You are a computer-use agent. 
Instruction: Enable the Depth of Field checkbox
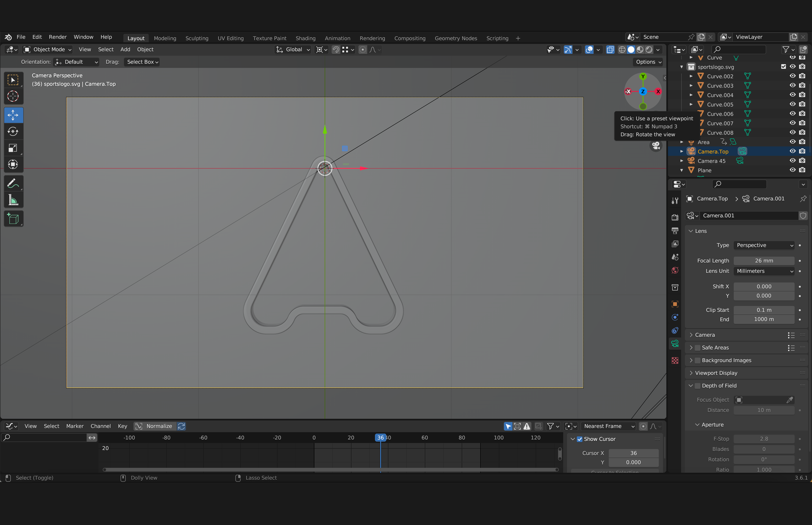point(698,386)
